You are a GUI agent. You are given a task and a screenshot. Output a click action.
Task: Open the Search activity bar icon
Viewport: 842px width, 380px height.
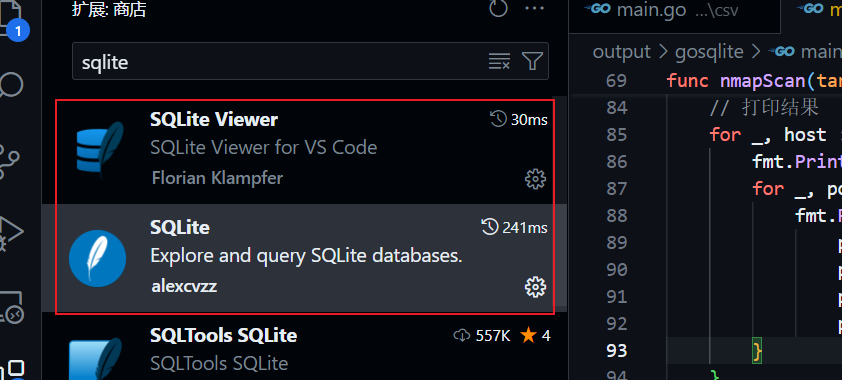pyautogui.click(x=11, y=85)
